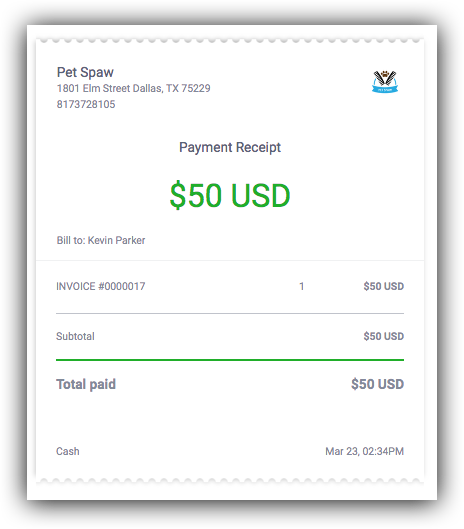Select the 1801 Elm Street address line

coord(133,88)
